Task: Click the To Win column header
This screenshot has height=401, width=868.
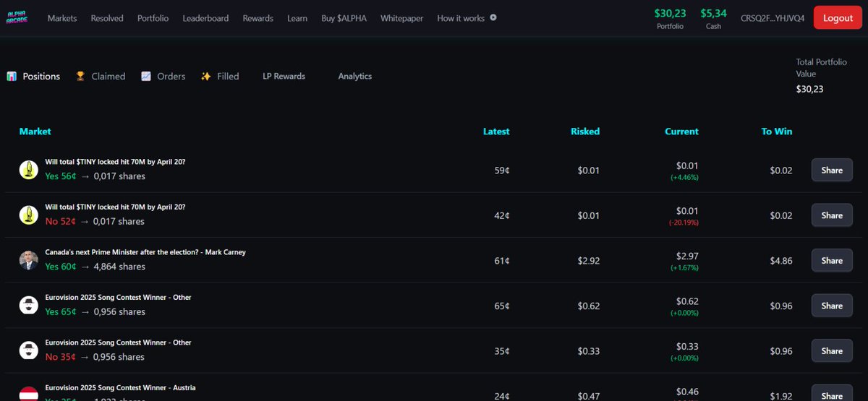Action: [777, 131]
